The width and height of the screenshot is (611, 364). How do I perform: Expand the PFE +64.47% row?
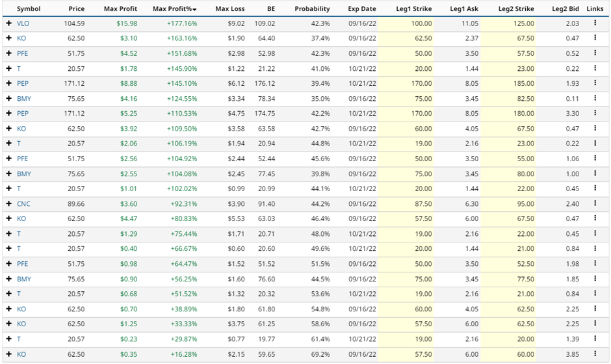point(9,264)
